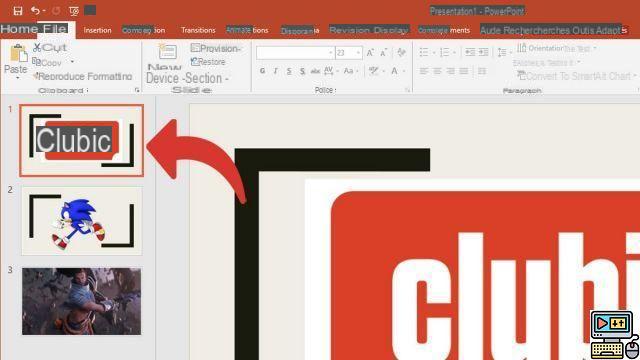Toggle strikethrough abc formatting
640x360 pixels.
click(315, 71)
